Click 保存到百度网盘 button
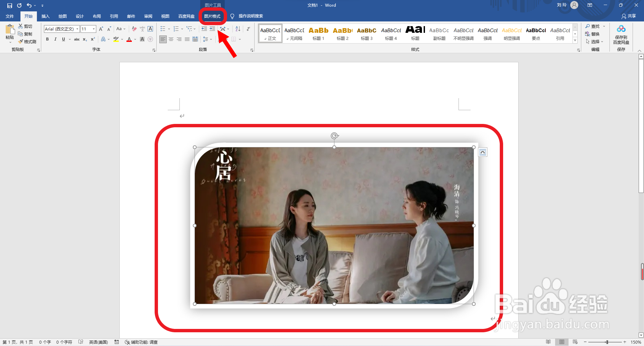 coord(621,34)
